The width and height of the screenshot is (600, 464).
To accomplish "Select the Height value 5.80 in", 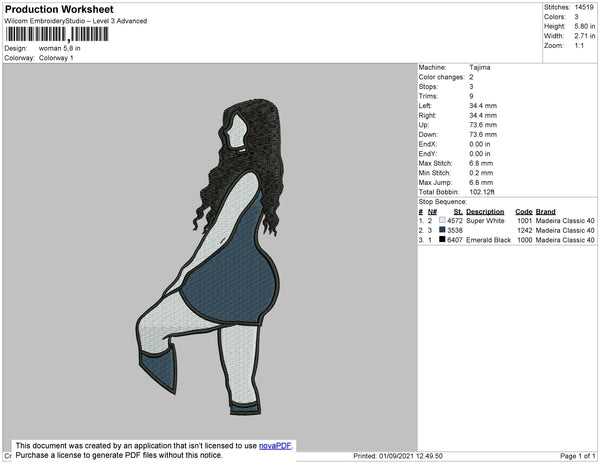I will [585, 26].
